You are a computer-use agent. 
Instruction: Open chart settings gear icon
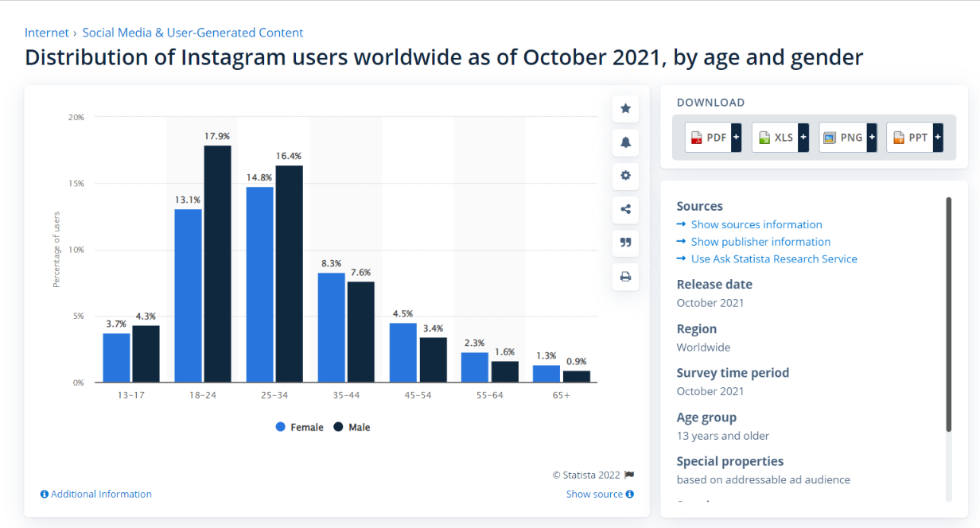tap(625, 176)
